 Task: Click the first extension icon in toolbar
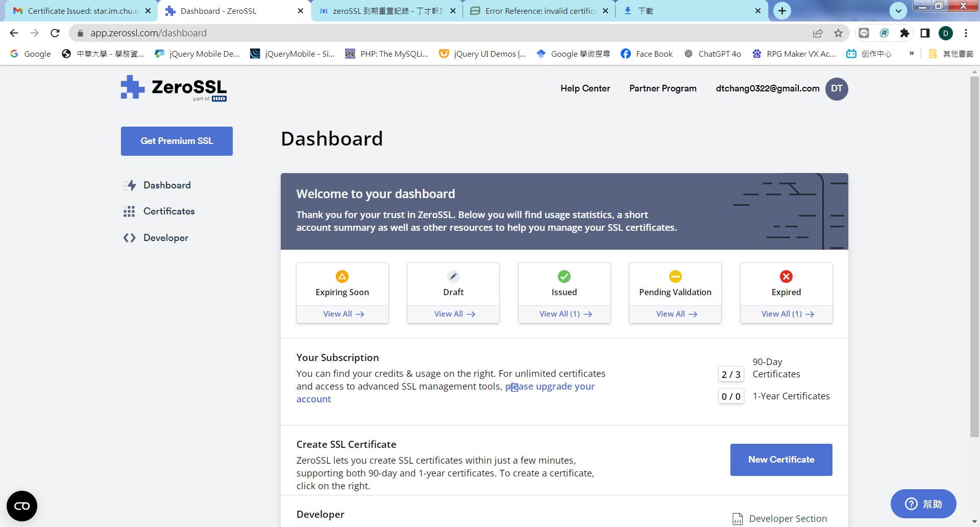click(x=864, y=33)
